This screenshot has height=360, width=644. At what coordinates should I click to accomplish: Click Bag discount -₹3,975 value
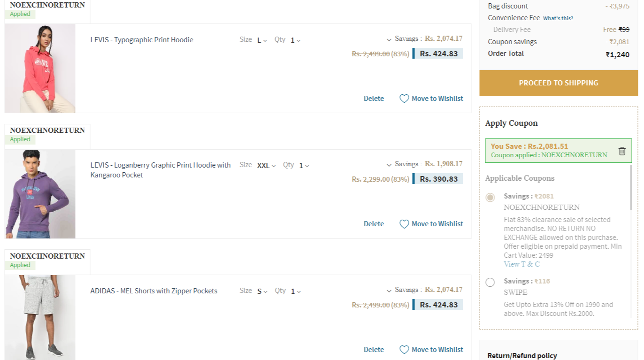click(617, 6)
